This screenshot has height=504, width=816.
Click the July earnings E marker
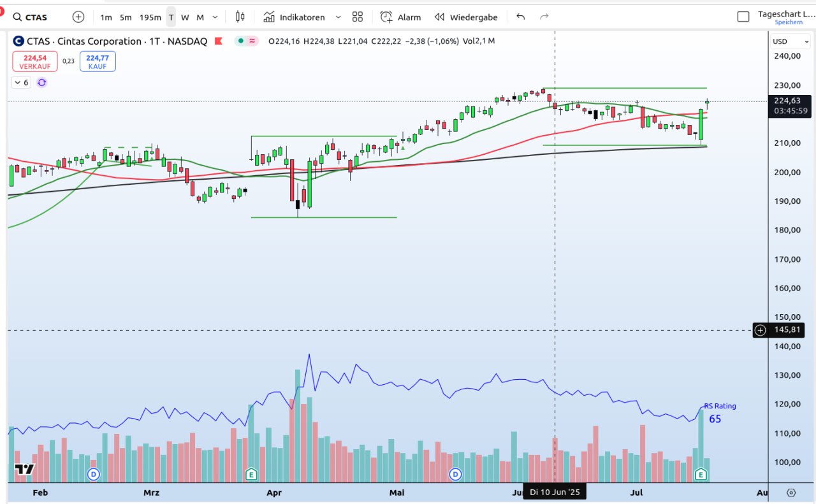pyautogui.click(x=701, y=474)
